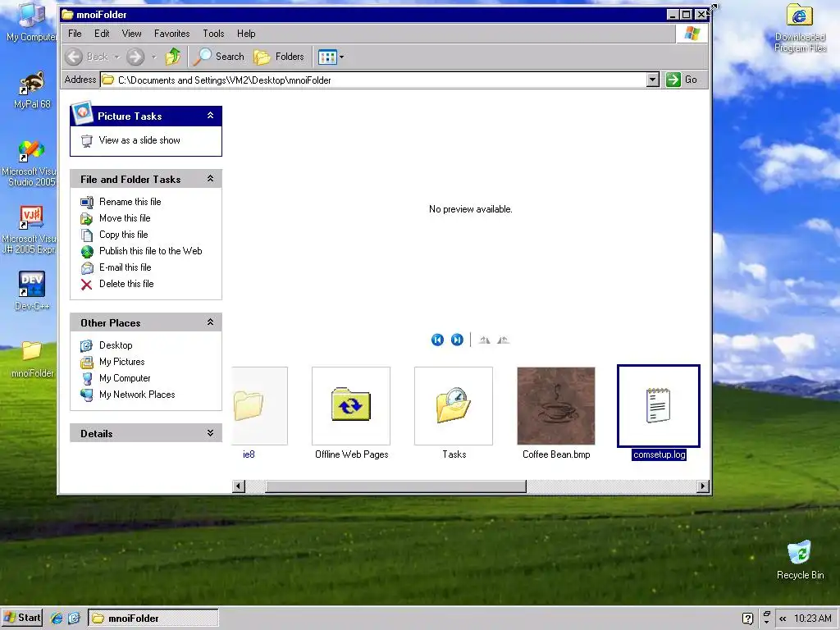Viewport: 840px width, 630px height.
Task: Open the Views dropdown arrow
Action: pos(342,57)
